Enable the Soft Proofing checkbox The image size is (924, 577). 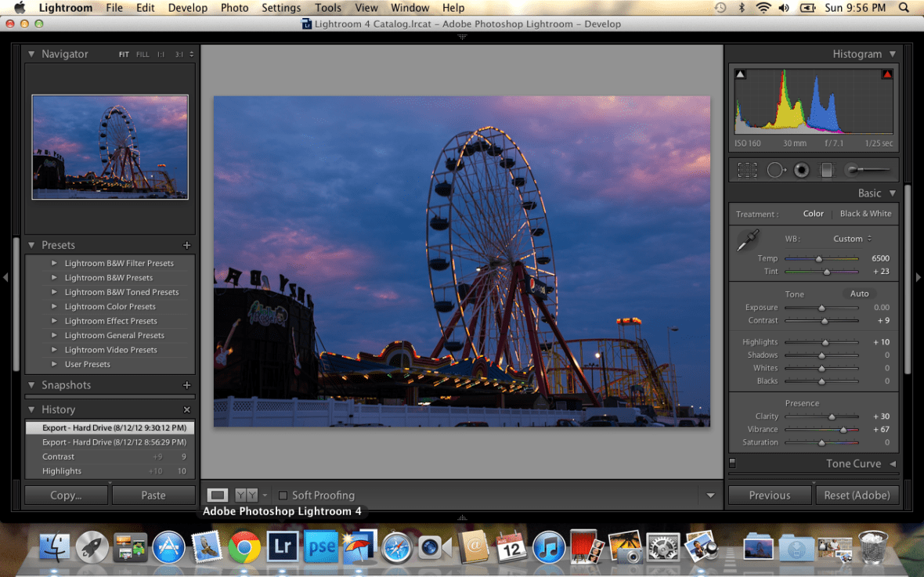click(x=283, y=496)
